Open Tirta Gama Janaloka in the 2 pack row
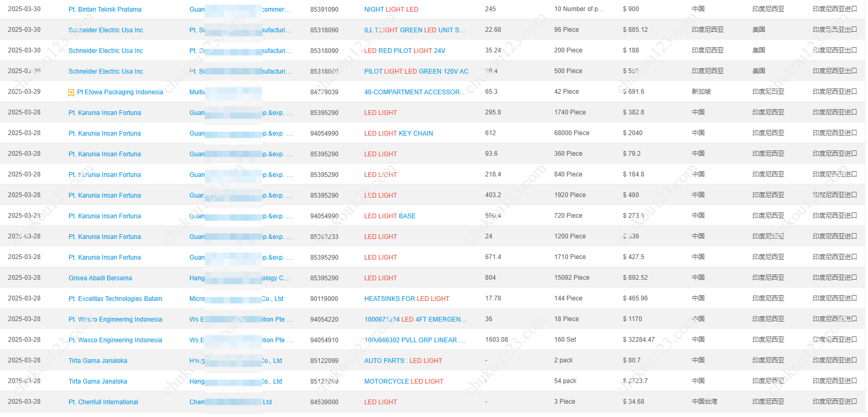 pyautogui.click(x=98, y=361)
